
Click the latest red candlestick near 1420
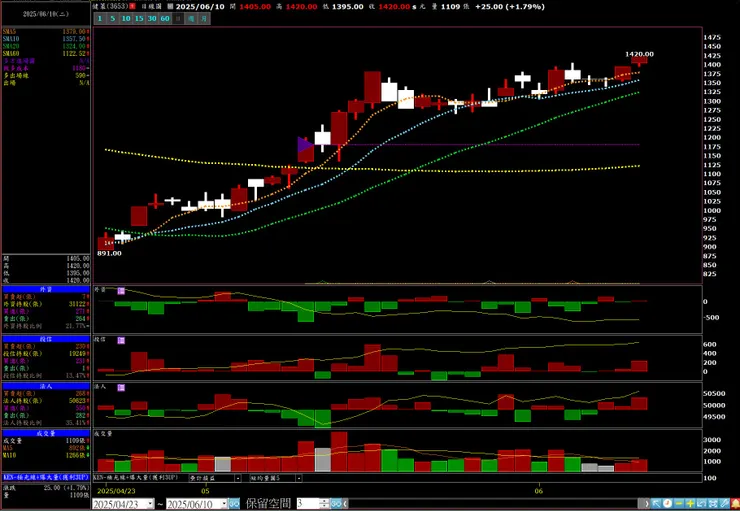[x=639, y=61]
